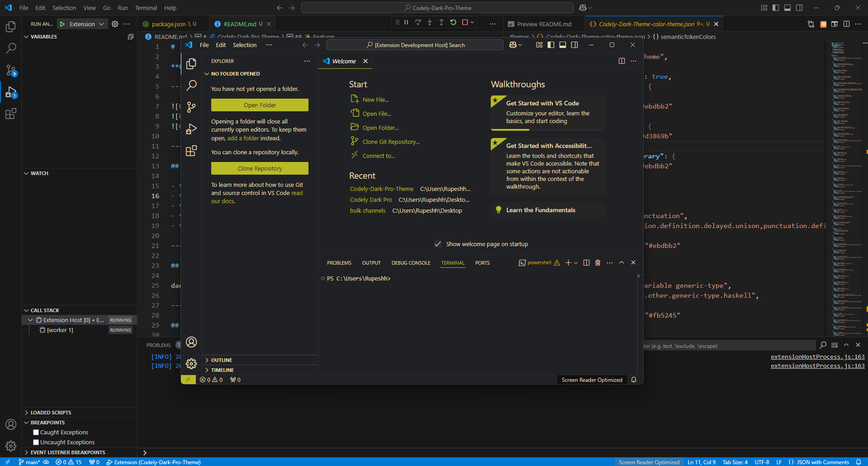The height and width of the screenshot is (466, 868).
Task: Toggle primary side bar in Extension Host title bar
Action: (551, 45)
